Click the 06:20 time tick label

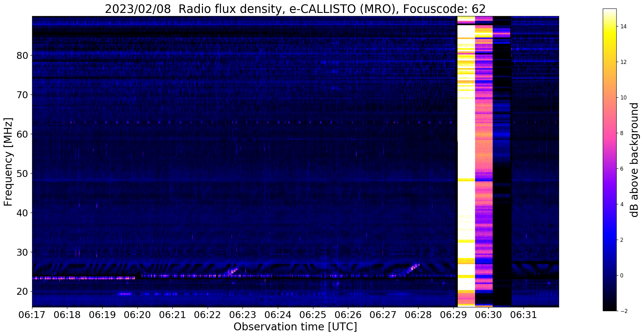pyautogui.click(x=137, y=314)
